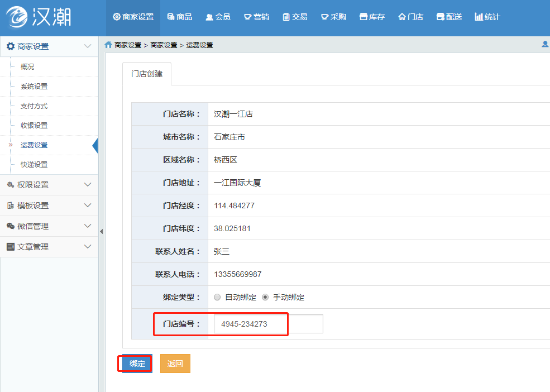
Task: Click the gear icon beside 商家设置 sidebar
Action: (x=10, y=46)
